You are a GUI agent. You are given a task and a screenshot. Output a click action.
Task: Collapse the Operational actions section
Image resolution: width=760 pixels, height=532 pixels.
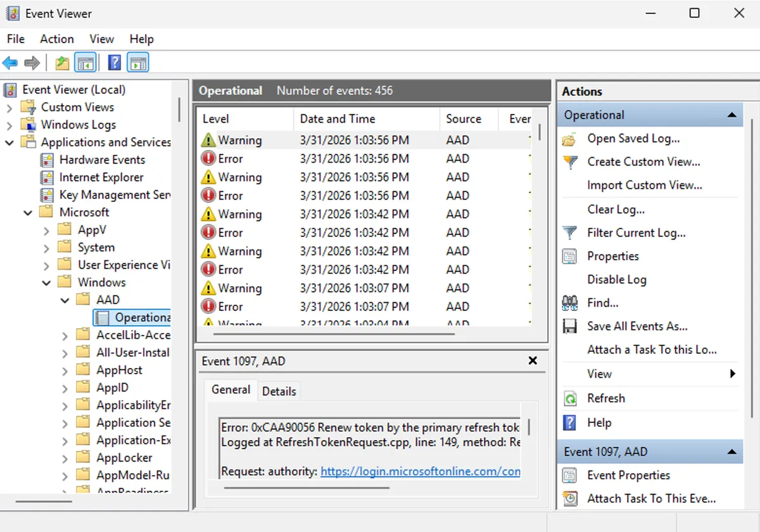[x=732, y=115]
